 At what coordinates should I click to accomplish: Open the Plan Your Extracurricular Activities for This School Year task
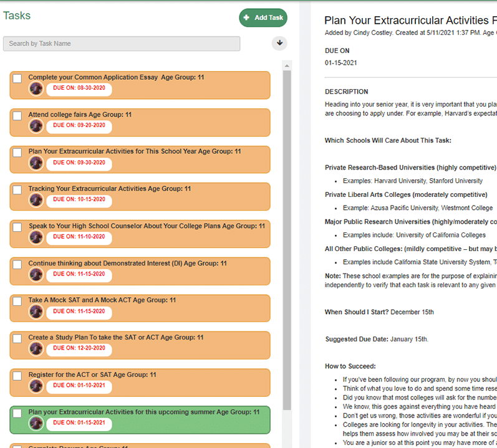point(140,160)
